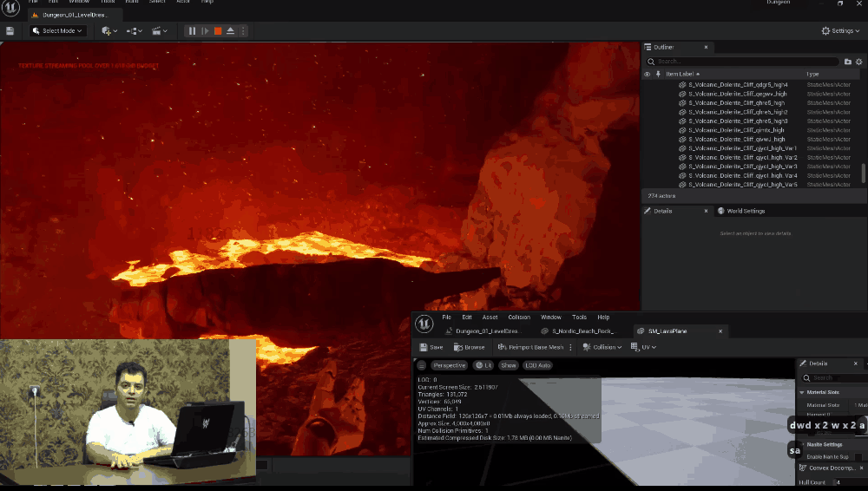Collapse the Material Slots section
The width and height of the screenshot is (868, 491).
pos(801,392)
